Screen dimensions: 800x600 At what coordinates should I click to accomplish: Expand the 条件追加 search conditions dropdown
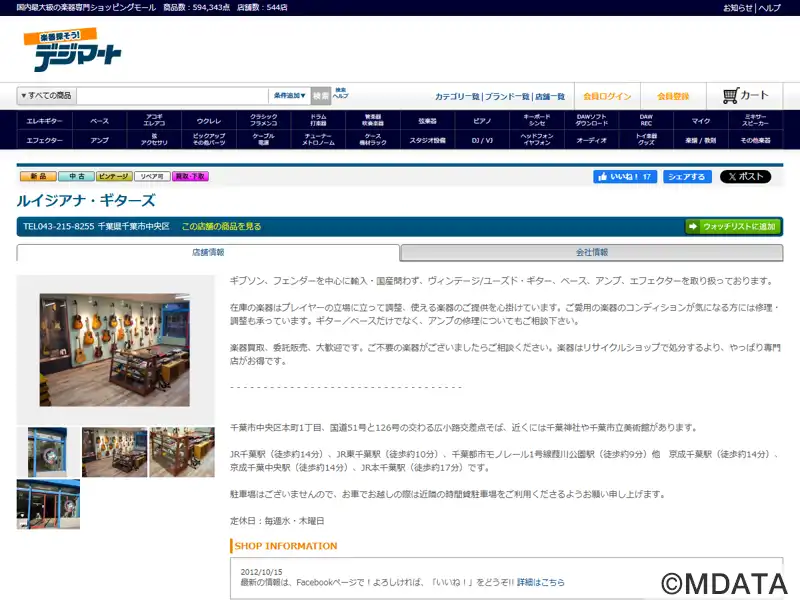click(x=289, y=96)
